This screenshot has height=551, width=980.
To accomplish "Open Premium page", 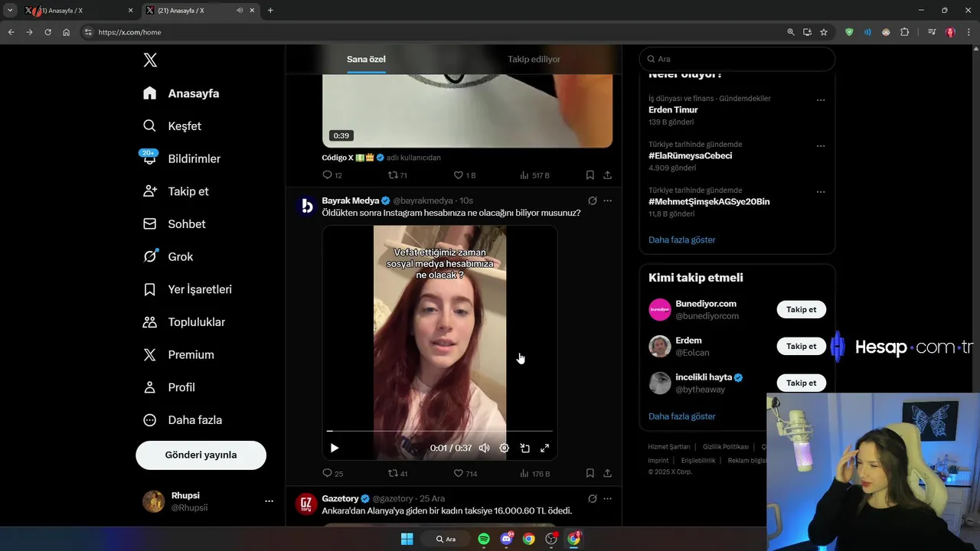I will pyautogui.click(x=179, y=355).
